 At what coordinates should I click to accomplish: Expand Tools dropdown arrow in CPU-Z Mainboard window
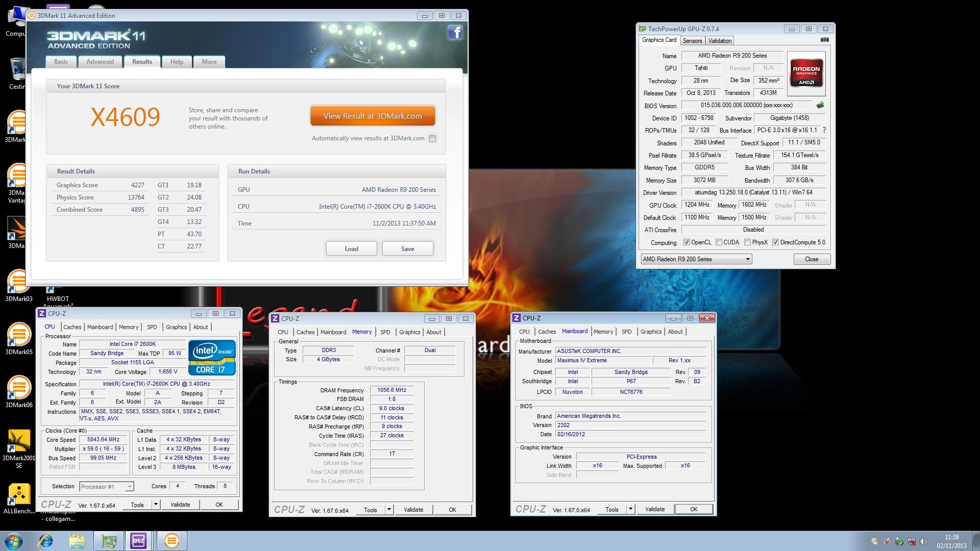pyautogui.click(x=630, y=509)
